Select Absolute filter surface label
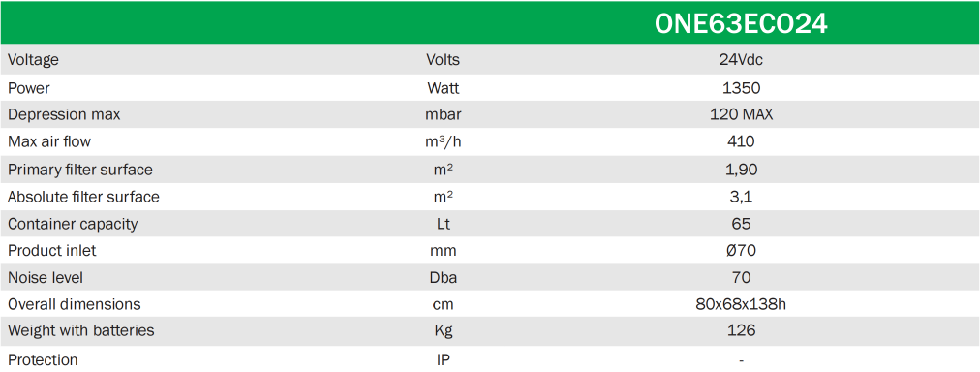Viewport: 980px width, 372px height. (83, 197)
